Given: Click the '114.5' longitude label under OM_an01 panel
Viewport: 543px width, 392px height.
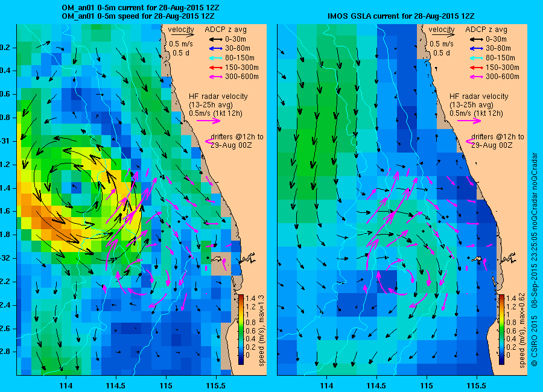Looking at the screenshot, I should click(116, 386).
